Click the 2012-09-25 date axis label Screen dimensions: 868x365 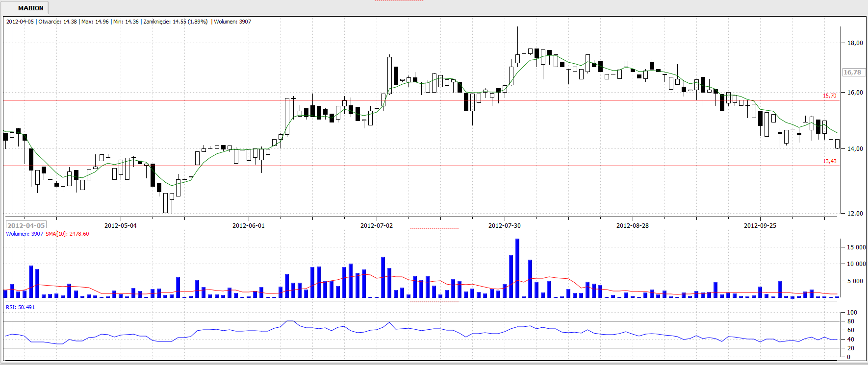(760, 226)
